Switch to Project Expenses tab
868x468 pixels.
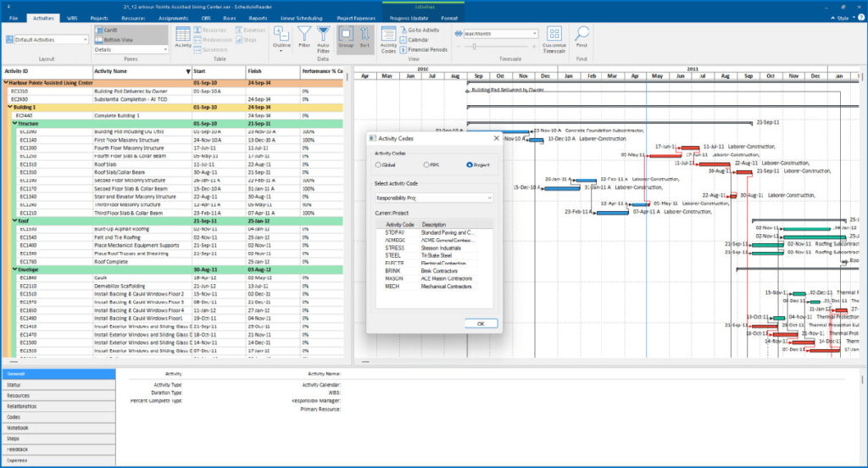click(356, 19)
